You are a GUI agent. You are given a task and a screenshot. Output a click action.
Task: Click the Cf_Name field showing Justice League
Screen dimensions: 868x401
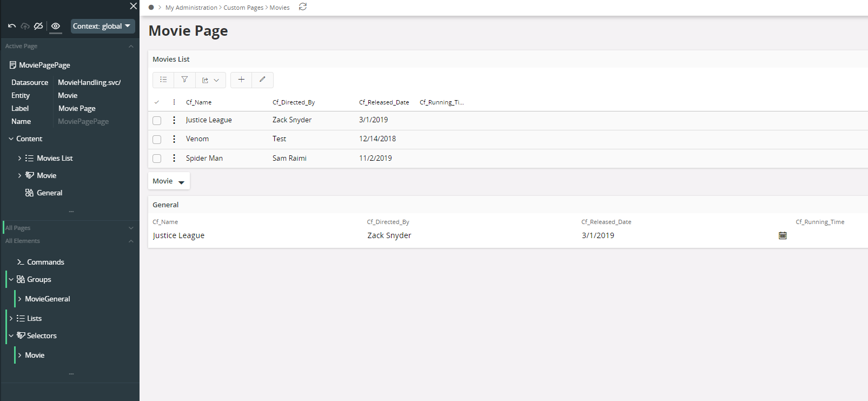click(x=178, y=235)
